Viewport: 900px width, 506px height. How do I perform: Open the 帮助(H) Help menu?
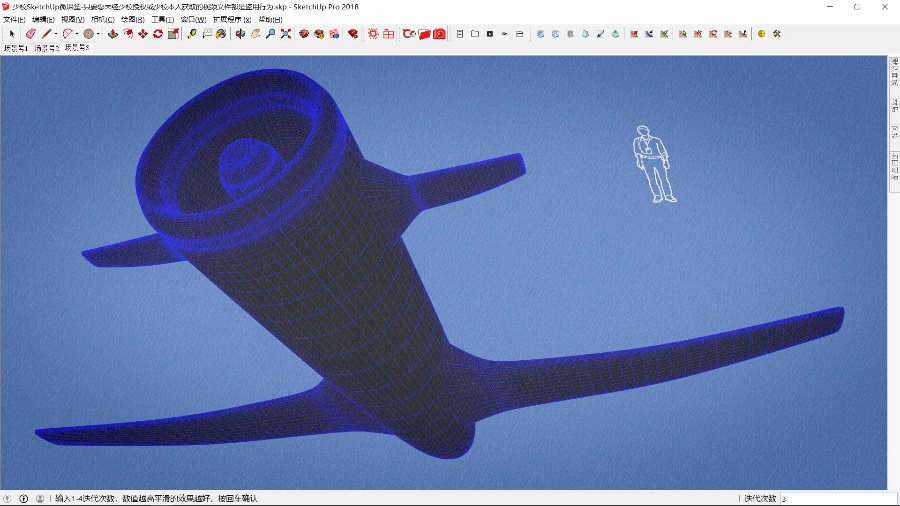click(x=270, y=20)
